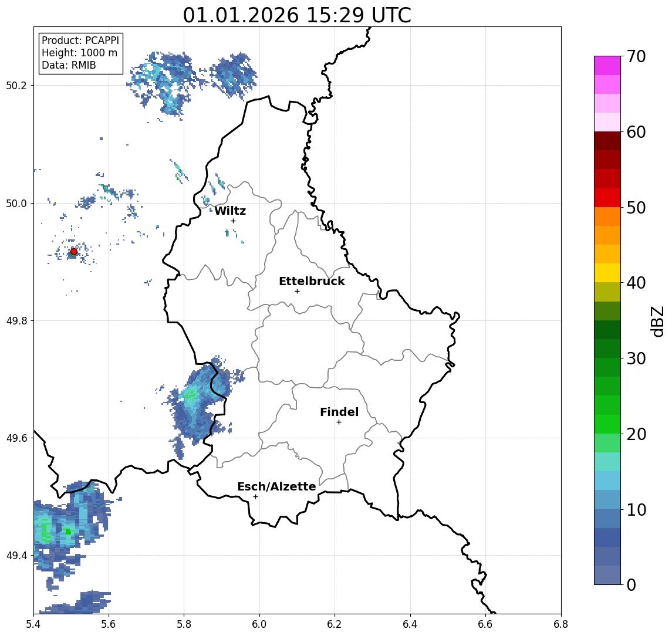This screenshot has height=636, width=672.
Task: Click the dark maroon colorbar segment below 60
Action: (607, 141)
